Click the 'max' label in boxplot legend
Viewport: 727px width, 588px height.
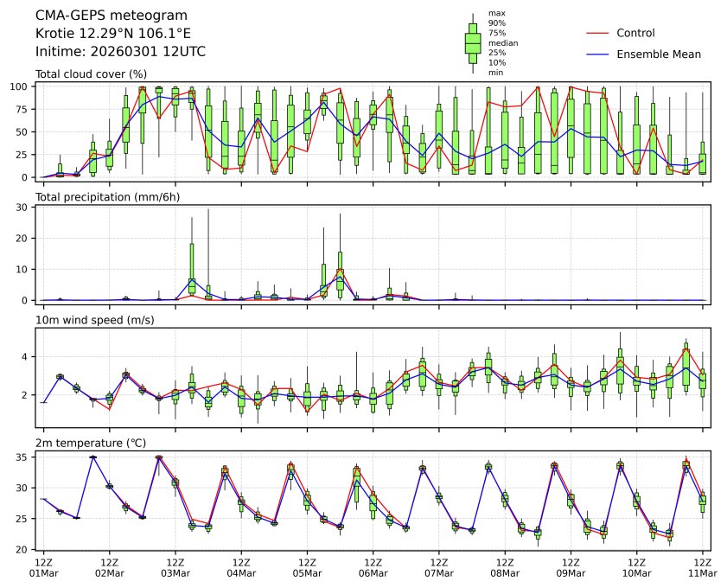(496, 13)
